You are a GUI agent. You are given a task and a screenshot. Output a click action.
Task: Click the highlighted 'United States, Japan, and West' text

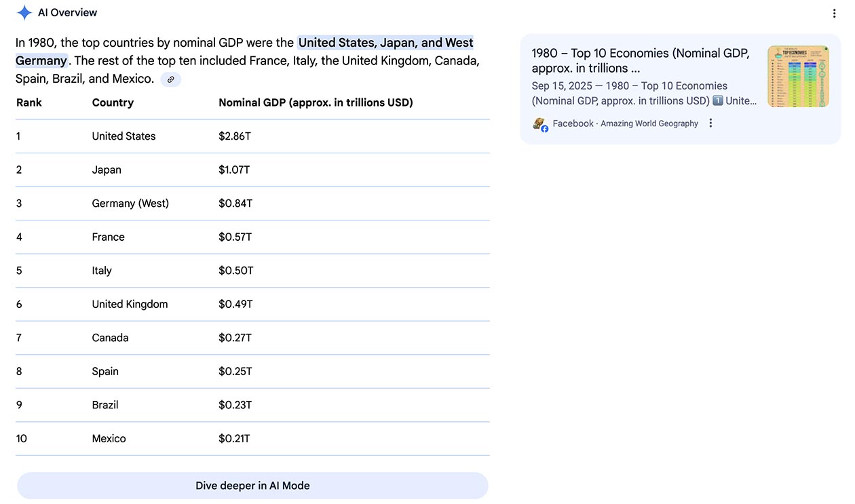pyautogui.click(x=385, y=43)
